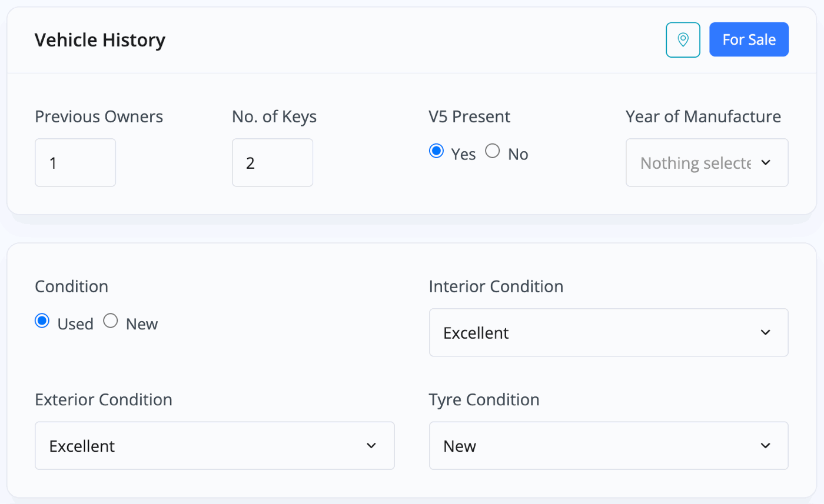
Task: Open the Tyre Condition dropdown
Action: coord(609,445)
